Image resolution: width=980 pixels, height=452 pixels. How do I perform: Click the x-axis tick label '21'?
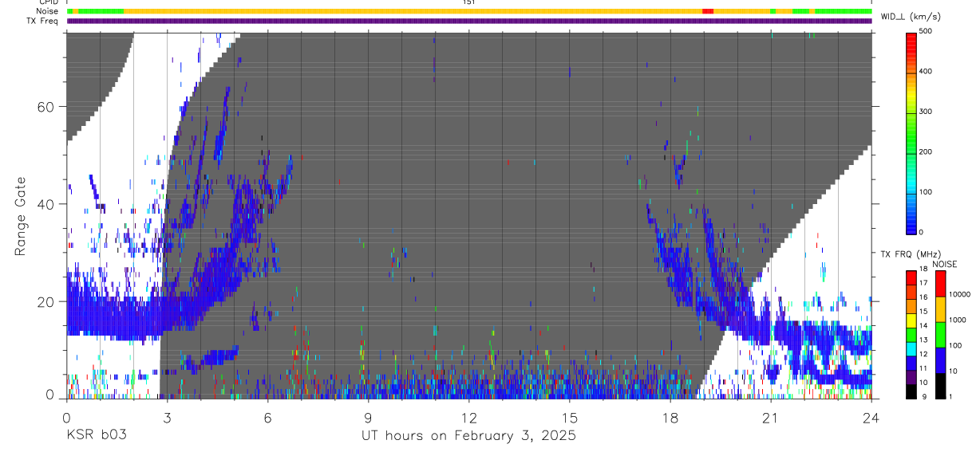(x=770, y=417)
